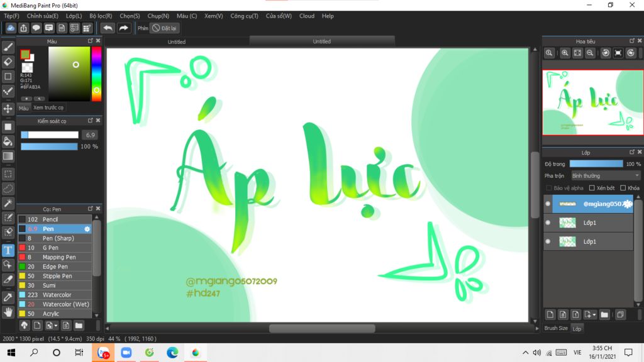Toggle visibility of second Lớp1 layer
Image resolution: width=644 pixels, height=362 pixels.
pos(548,242)
